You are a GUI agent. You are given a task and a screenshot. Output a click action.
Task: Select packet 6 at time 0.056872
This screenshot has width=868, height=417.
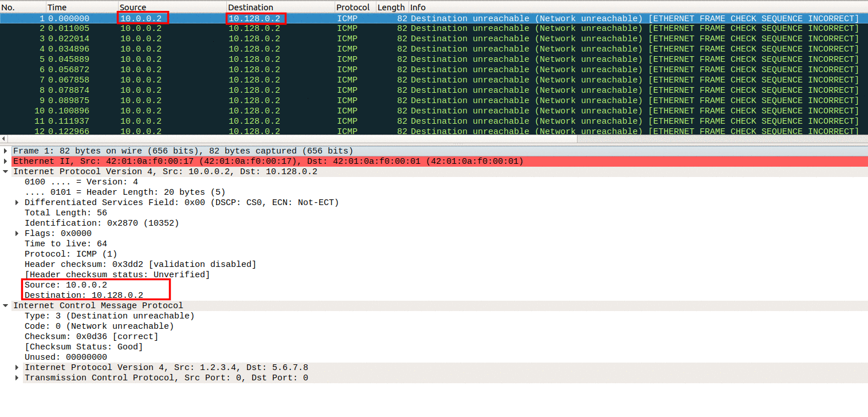coord(434,70)
